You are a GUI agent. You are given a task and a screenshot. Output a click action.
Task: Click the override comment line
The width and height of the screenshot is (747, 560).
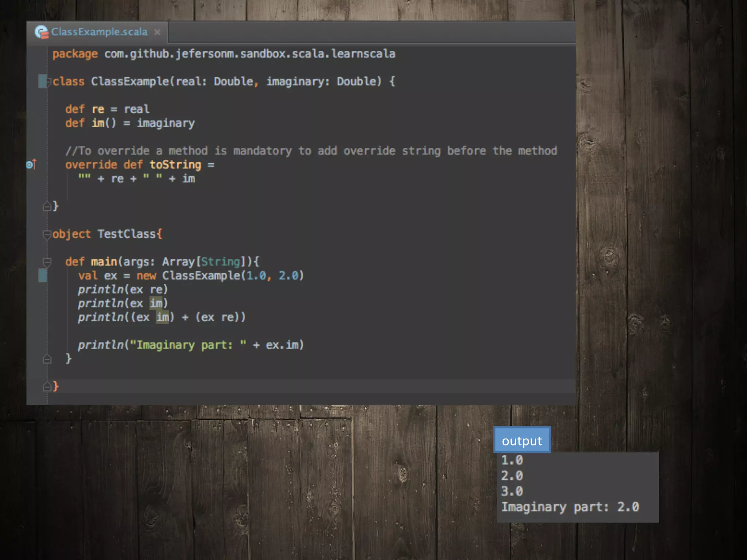pyautogui.click(x=311, y=151)
